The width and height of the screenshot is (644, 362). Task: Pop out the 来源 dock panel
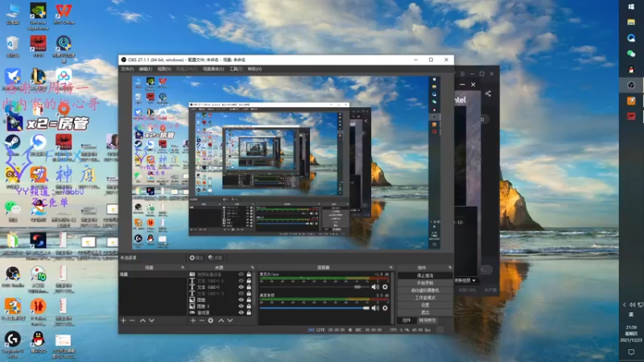[252, 268]
